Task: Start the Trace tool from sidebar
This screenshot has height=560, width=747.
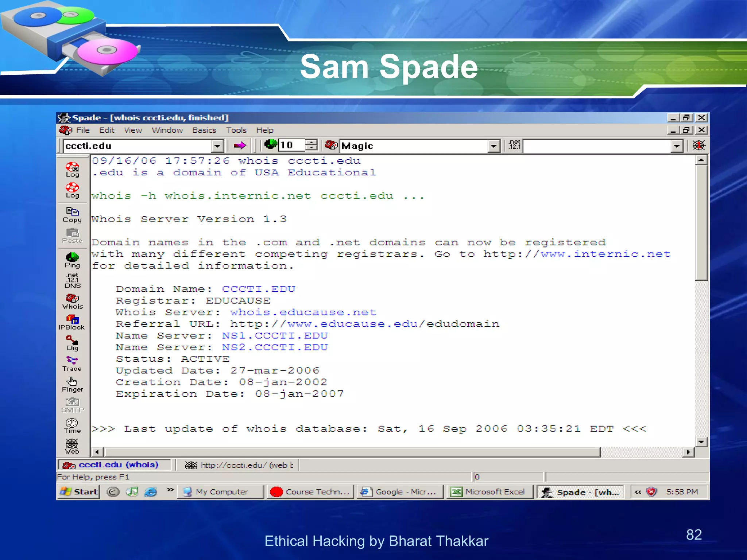Action: [x=72, y=363]
